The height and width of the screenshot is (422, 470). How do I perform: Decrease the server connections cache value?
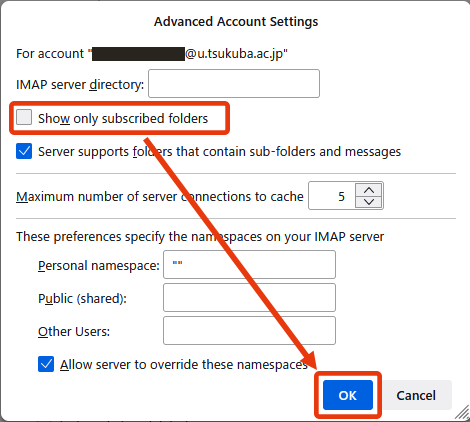369,202
